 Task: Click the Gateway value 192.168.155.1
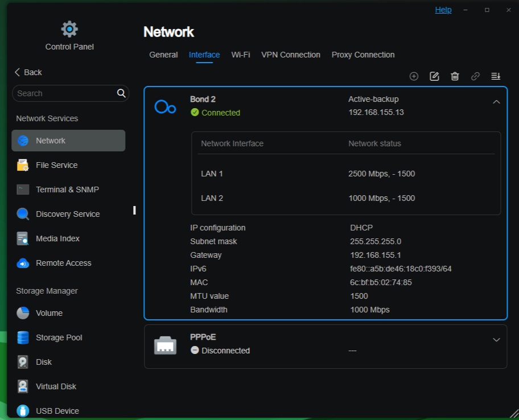(x=376, y=255)
